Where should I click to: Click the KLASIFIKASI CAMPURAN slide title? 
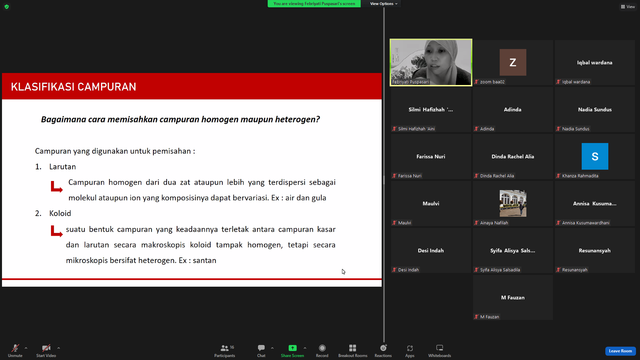(x=73, y=87)
